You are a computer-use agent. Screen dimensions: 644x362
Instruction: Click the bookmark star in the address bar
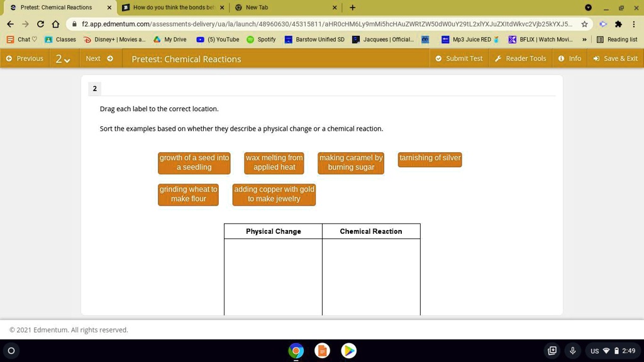click(x=584, y=23)
